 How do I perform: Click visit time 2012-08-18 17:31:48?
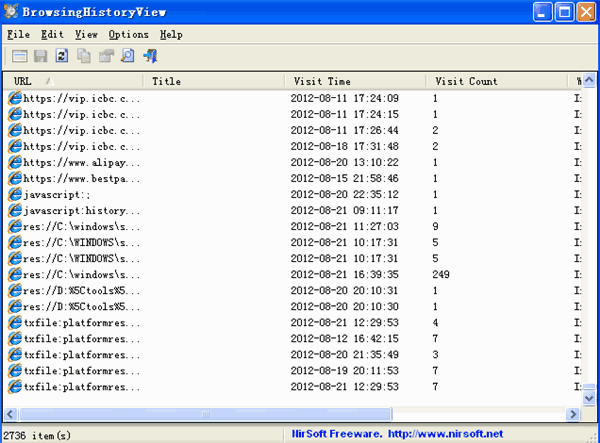tap(344, 147)
